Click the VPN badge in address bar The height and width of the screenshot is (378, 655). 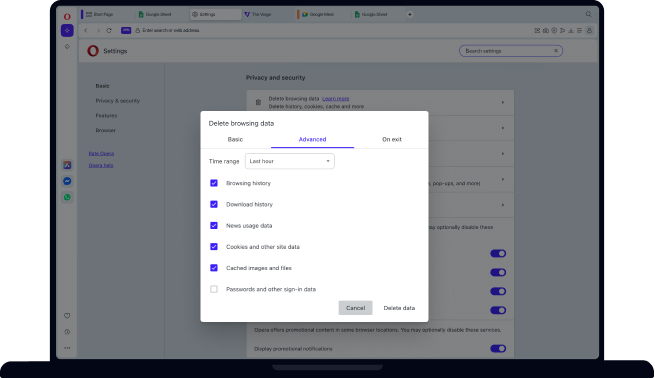pyautogui.click(x=126, y=30)
